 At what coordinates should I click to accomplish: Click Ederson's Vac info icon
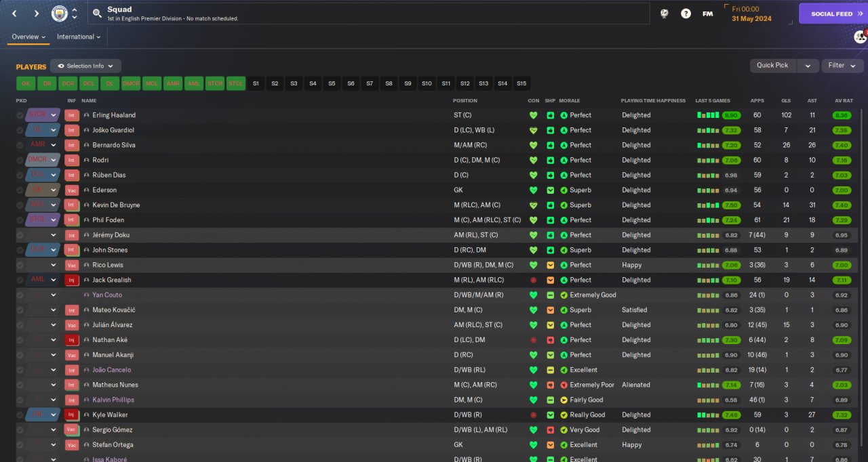click(71, 190)
